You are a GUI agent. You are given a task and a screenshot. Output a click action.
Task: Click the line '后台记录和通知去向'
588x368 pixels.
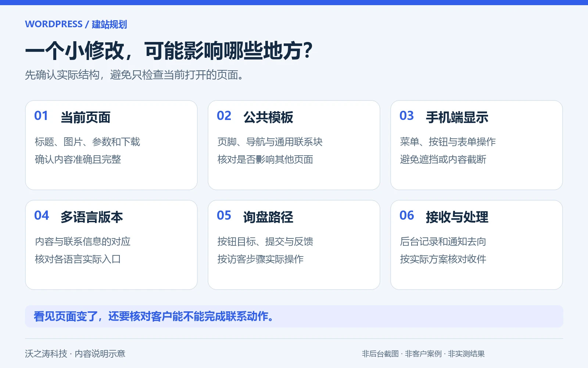coord(443,241)
